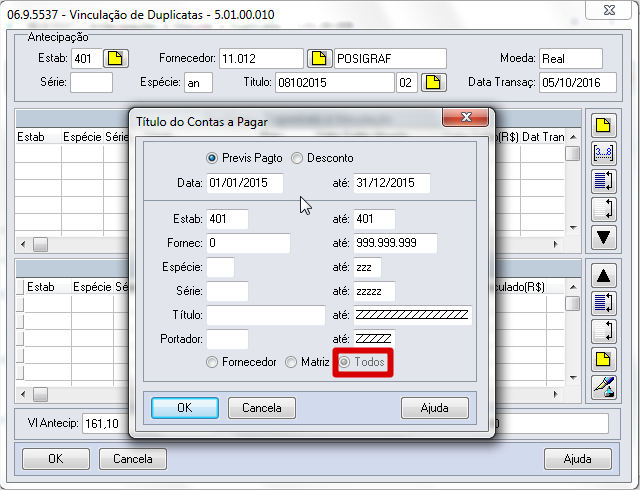The image size is (640, 490).
Task: Click the supplier name field POSIGRAF
Action: pos(390,59)
